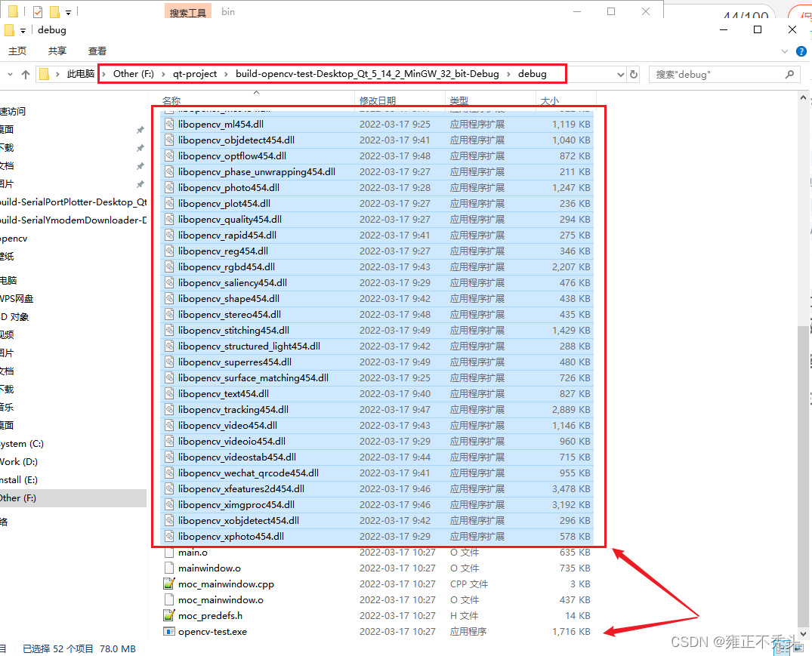
Task: Click the DLL icon of libopencv_video454.dll
Action: pos(169,425)
